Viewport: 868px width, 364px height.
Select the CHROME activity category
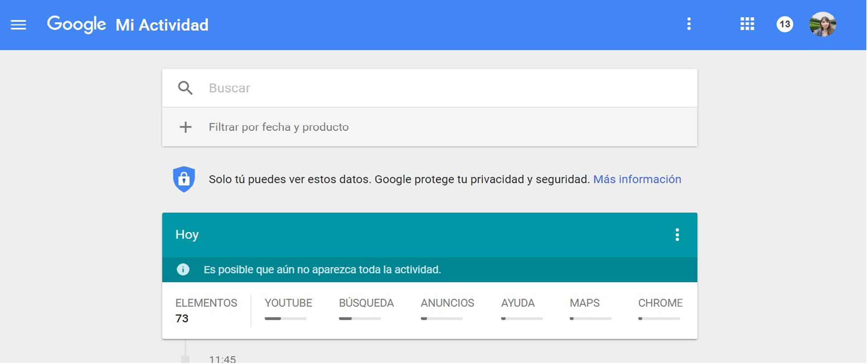pyautogui.click(x=660, y=303)
